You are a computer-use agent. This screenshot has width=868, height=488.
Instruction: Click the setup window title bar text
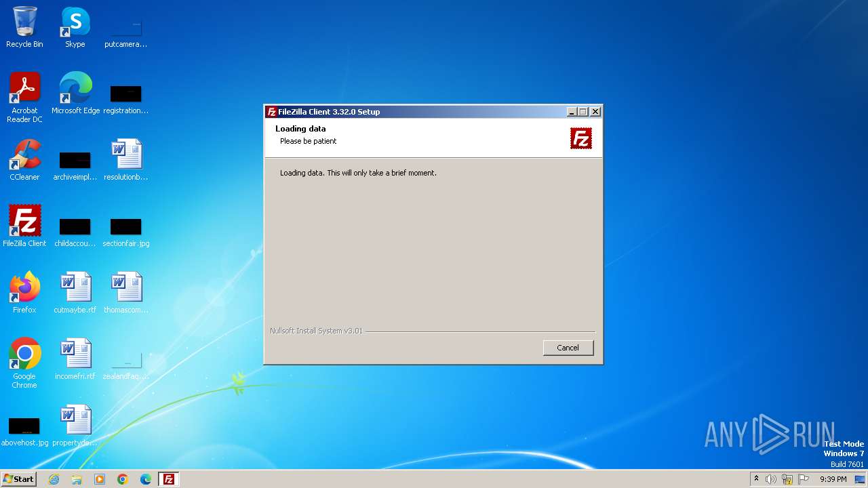(x=329, y=112)
